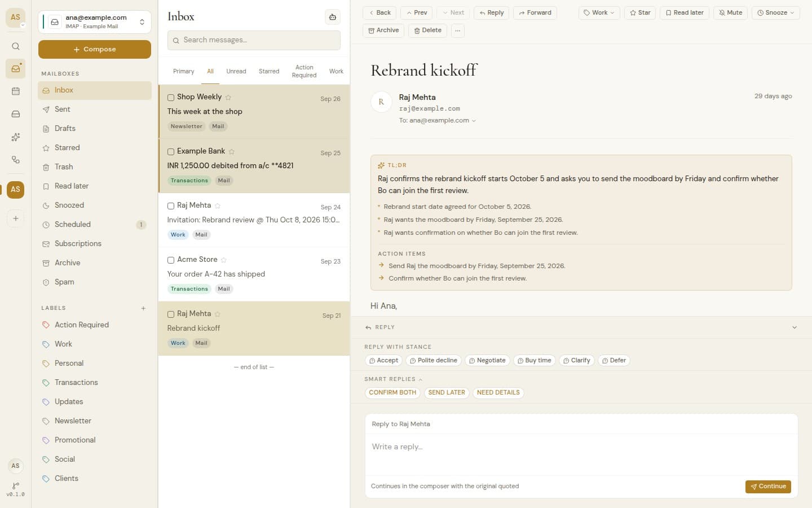This screenshot has width=812, height=508.
Task: Select the Acme Store message checkbox
Action: tap(171, 260)
